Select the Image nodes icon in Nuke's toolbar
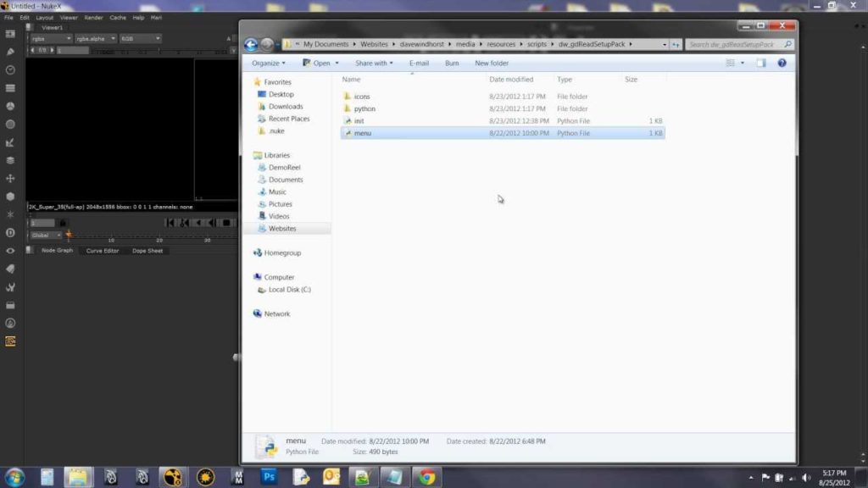 click(x=9, y=34)
